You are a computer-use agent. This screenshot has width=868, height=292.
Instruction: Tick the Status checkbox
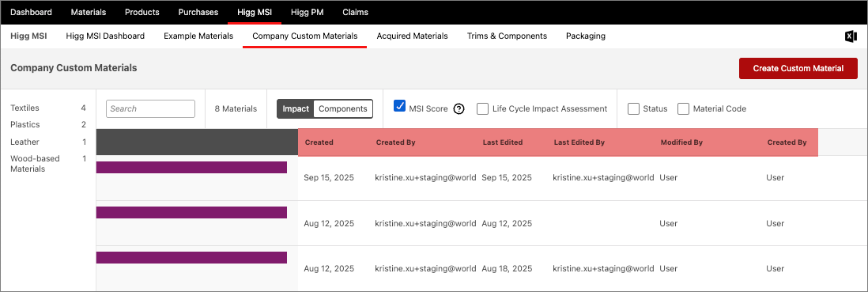634,108
